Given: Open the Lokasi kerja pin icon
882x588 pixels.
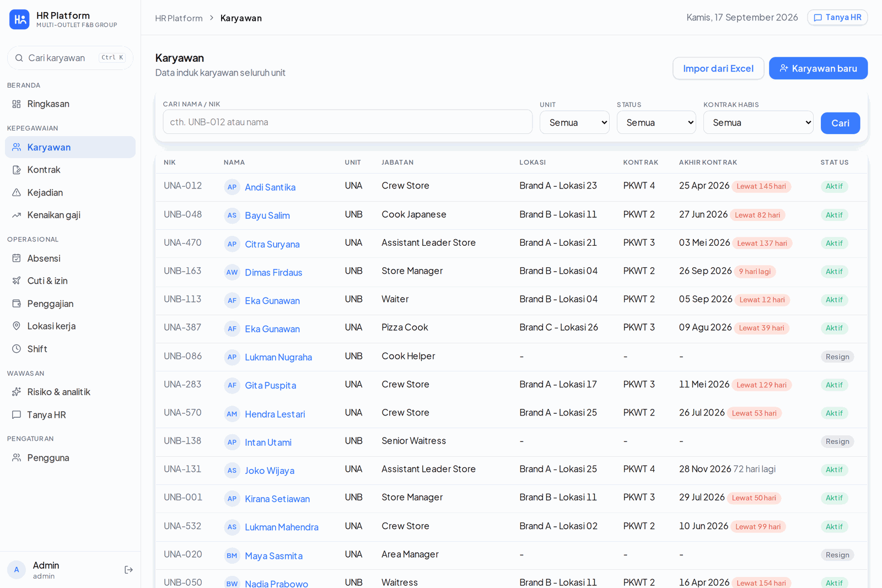Looking at the screenshot, I should coord(17,326).
